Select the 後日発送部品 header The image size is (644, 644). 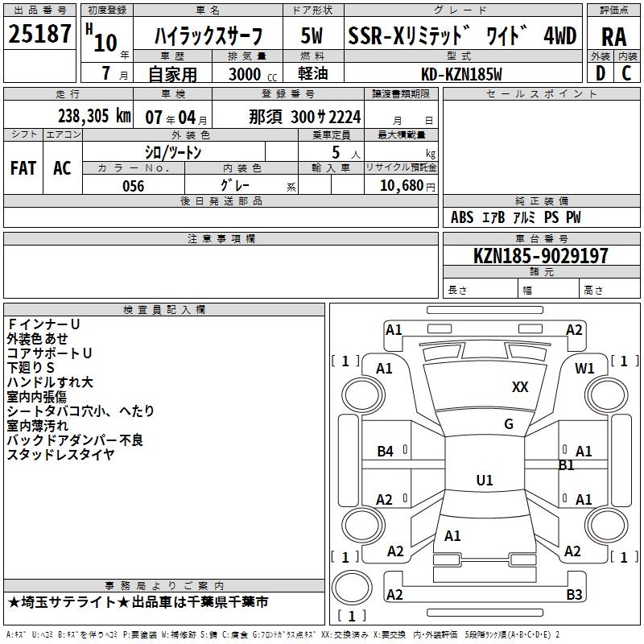point(221,200)
